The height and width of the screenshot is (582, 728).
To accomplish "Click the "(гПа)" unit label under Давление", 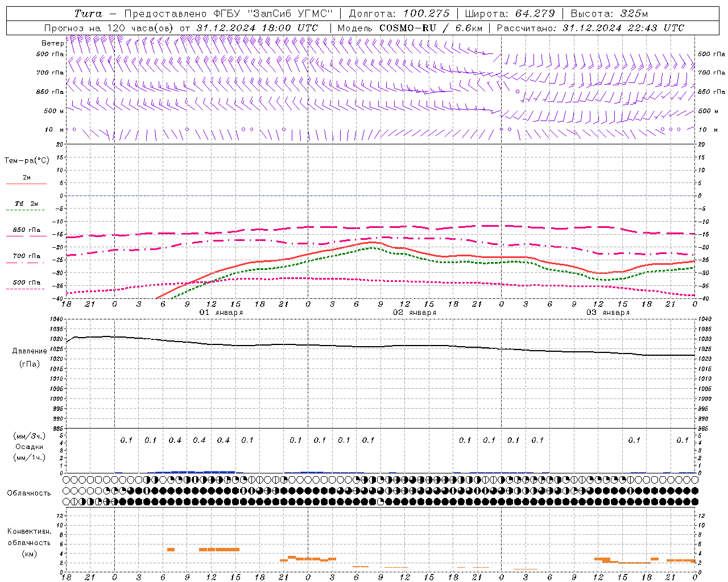I will pos(30,364).
